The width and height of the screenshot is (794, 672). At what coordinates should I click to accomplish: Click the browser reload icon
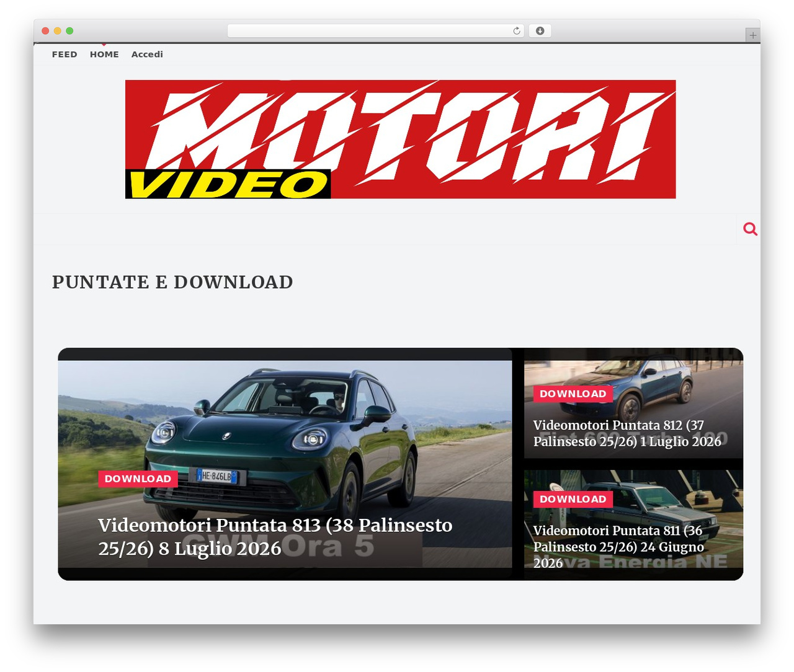pyautogui.click(x=517, y=31)
